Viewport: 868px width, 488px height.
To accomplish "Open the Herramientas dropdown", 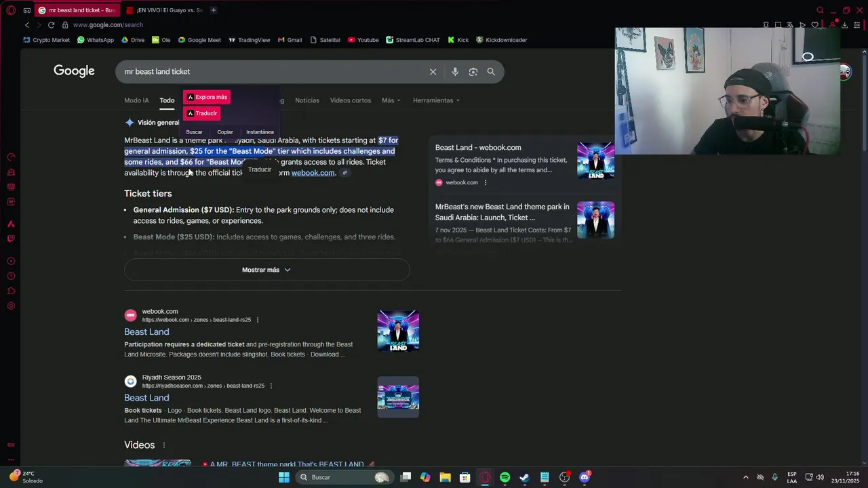I will click(436, 100).
